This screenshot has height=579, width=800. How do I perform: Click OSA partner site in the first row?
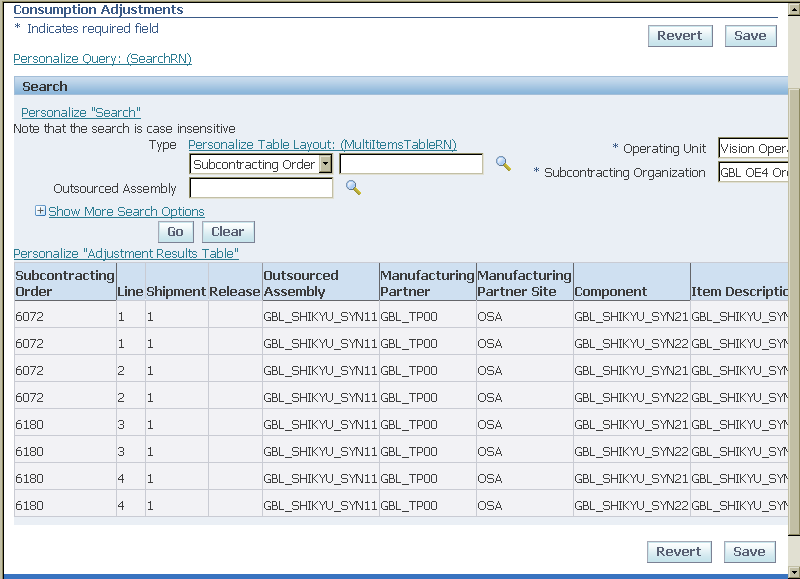coord(490,316)
